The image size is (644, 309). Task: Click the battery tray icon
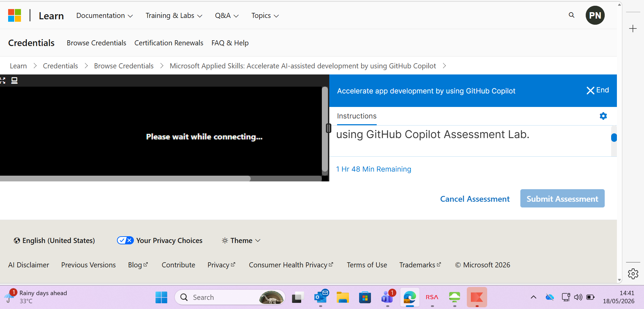[590, 297]
